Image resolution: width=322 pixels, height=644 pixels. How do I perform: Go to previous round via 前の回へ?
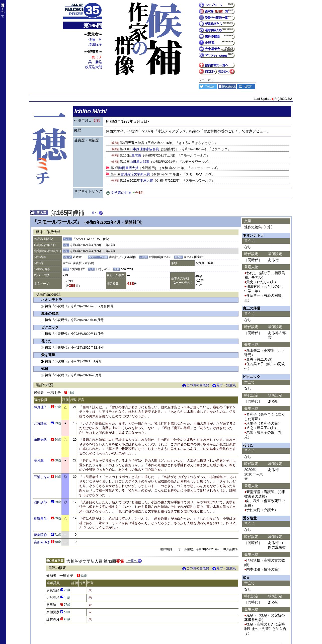(208, 71)
